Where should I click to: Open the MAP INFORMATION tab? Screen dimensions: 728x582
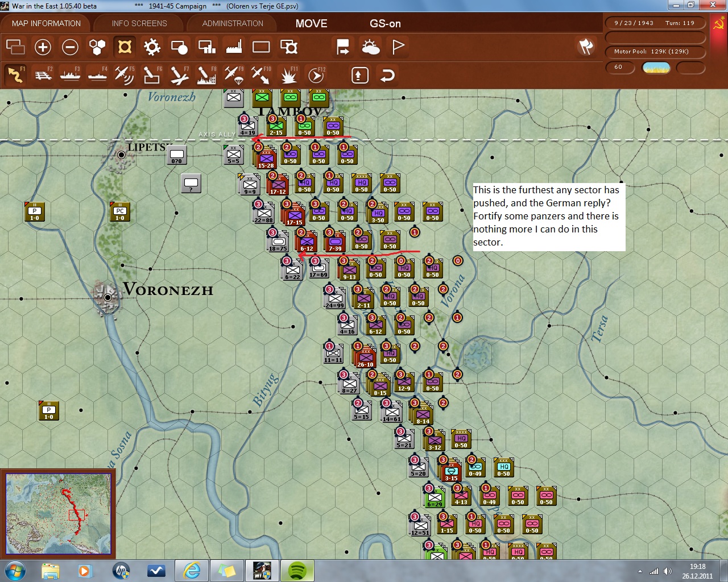click(x=46, y=23)
